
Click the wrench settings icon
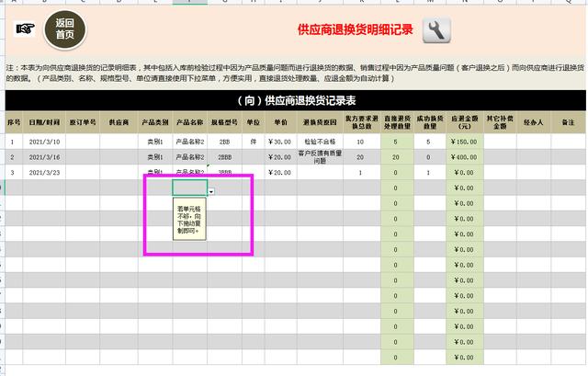pyautogui.click(x=436, y=30)
